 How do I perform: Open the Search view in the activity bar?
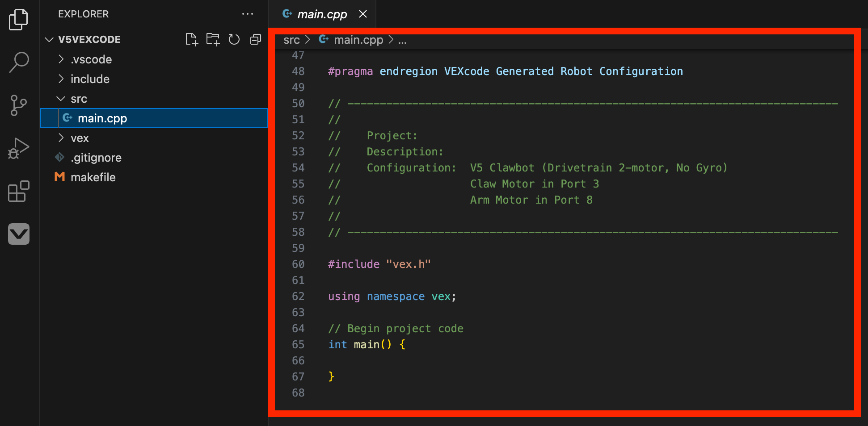(18, 63)
